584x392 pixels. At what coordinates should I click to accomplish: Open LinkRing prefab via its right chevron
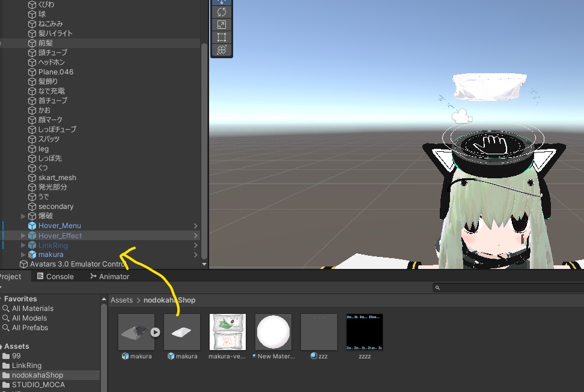195,246
